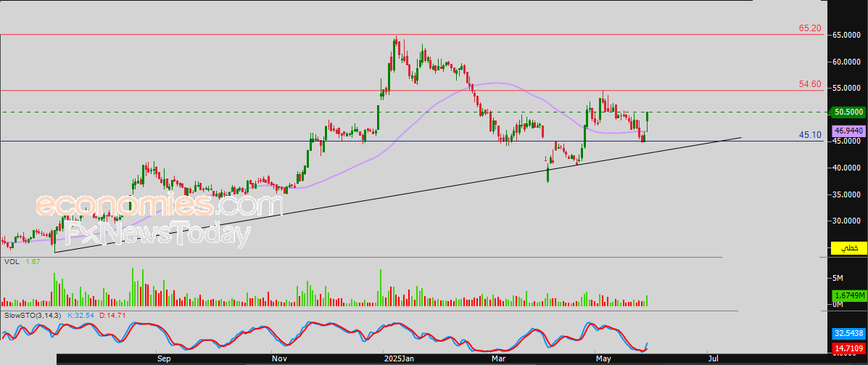Click the D:14.71 stochastic value
This screenshot has height=365, width=868.
point(111,315)
